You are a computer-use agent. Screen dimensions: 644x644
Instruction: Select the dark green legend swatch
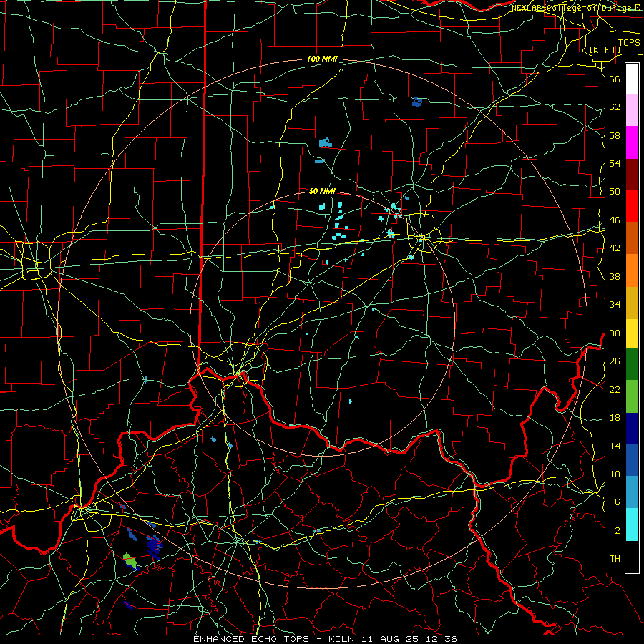[632, 364]
